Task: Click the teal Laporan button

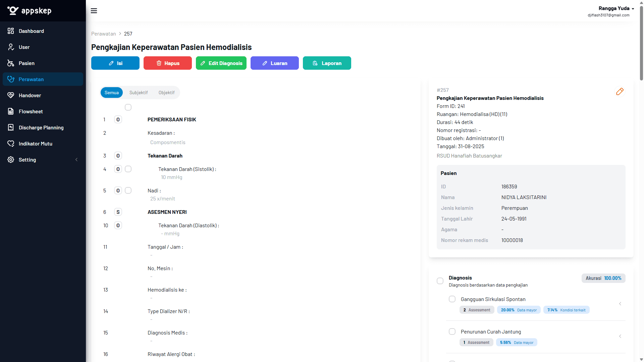Action: tap(327, 63)
